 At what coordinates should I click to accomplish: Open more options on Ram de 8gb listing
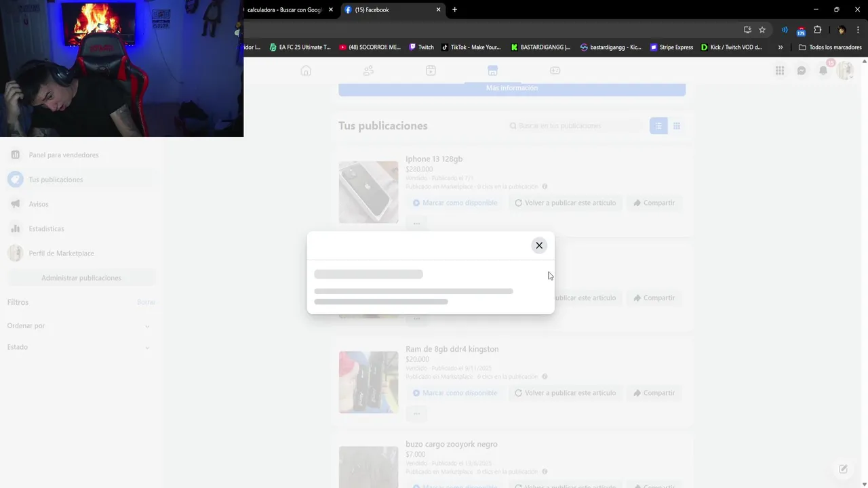click(416, 413)
